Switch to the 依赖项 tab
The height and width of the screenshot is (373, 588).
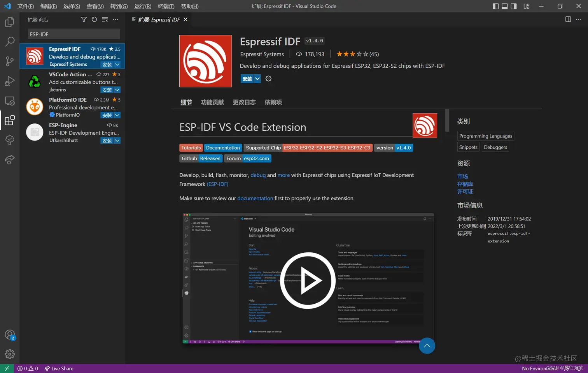(273, 102)
